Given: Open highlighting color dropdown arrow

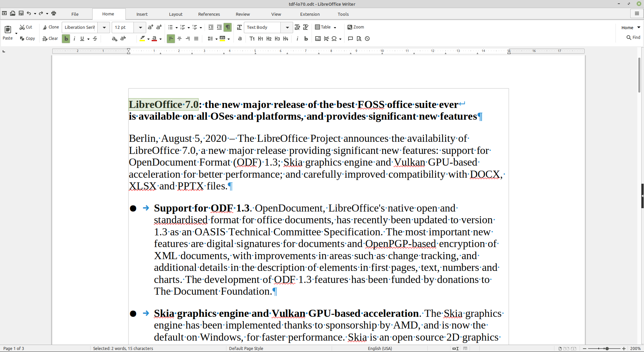Looking at the screenshot, I should [148, 39].
